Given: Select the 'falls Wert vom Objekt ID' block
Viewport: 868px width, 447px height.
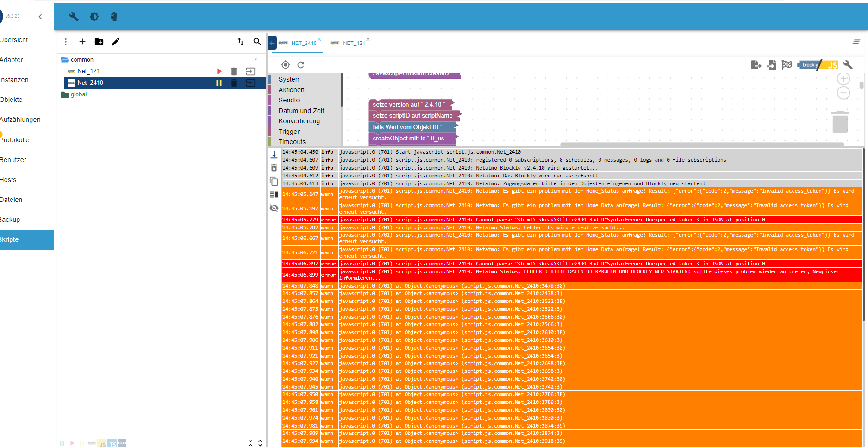Looking at the screenshot, I should click(413, 127).
